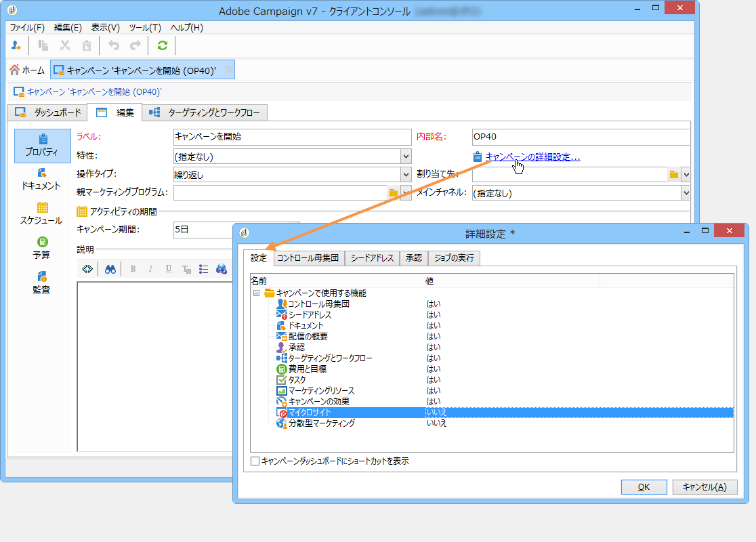
Task: Open the 特性 dropdown
Action: (406, 157)
